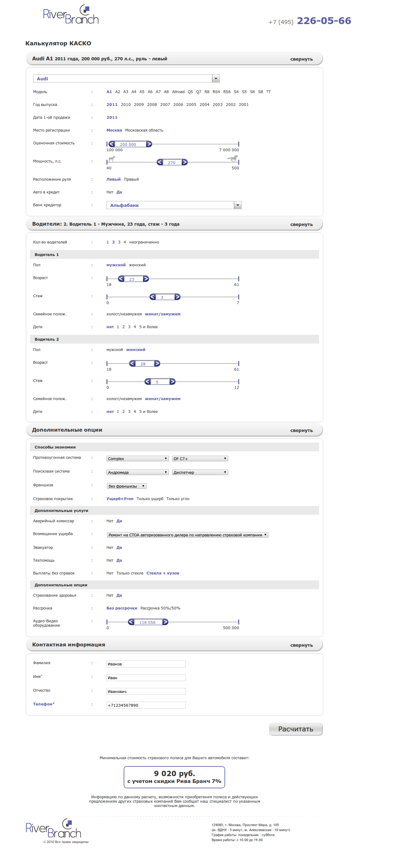This screenshot has height=868, width=395.
Task: Decrease Driver 2 experience with the left arrow
Action: click(x=147, y=381)
